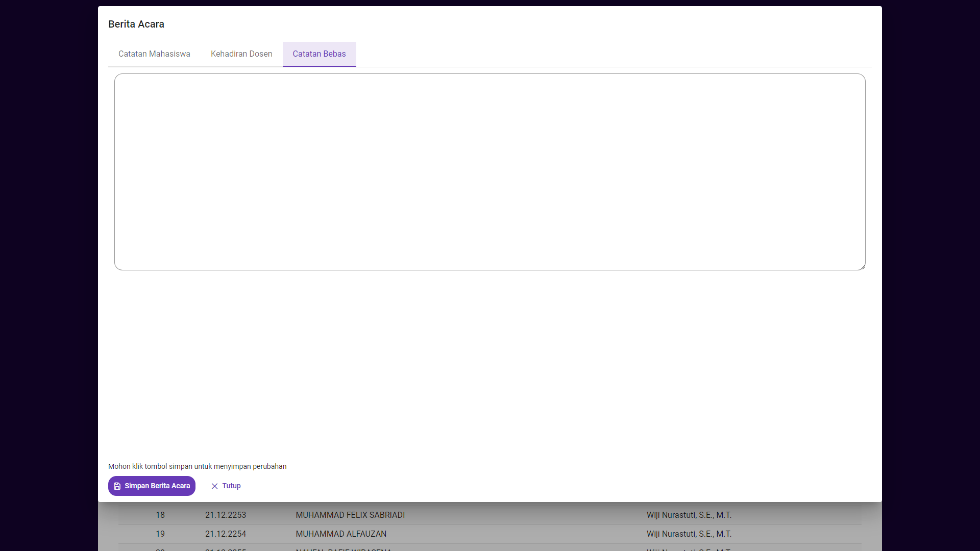Select student MUHAMMAD FELIX SABRIADI in the table
This screenshot has height=551, width=980.
350,515
